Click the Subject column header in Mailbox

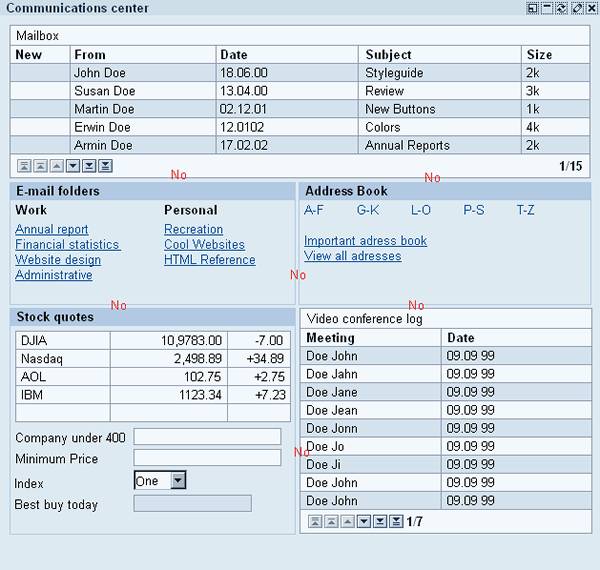389,55
